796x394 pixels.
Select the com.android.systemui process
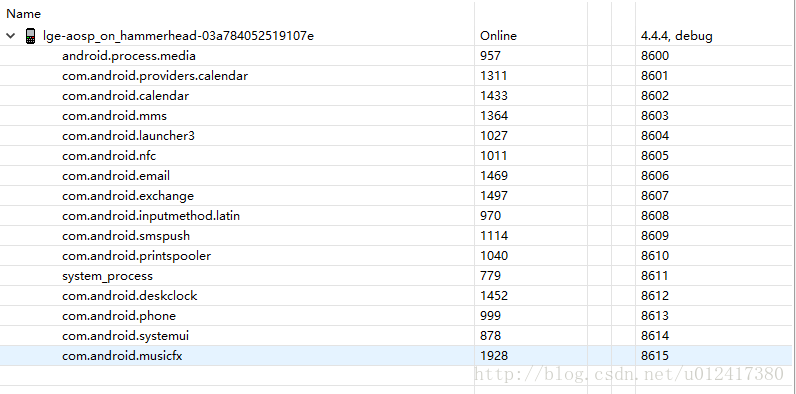[x=125, y=336]
